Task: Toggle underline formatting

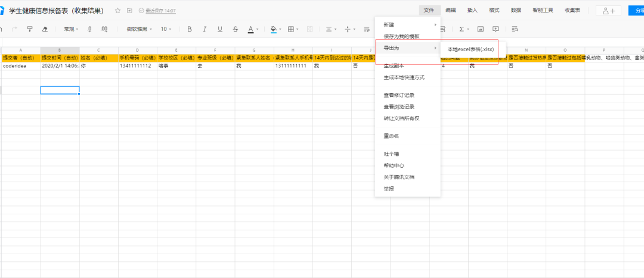Action: [219, 29]
